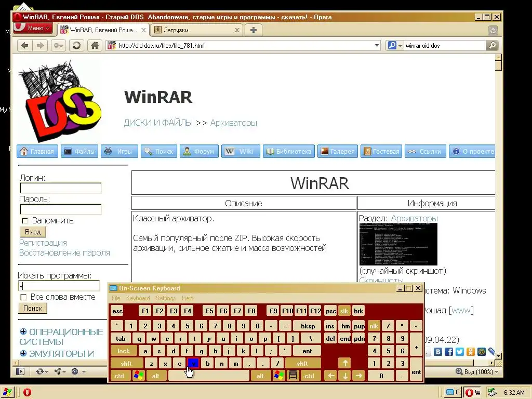Click Safely Remove Hardware tray icon

491,393
